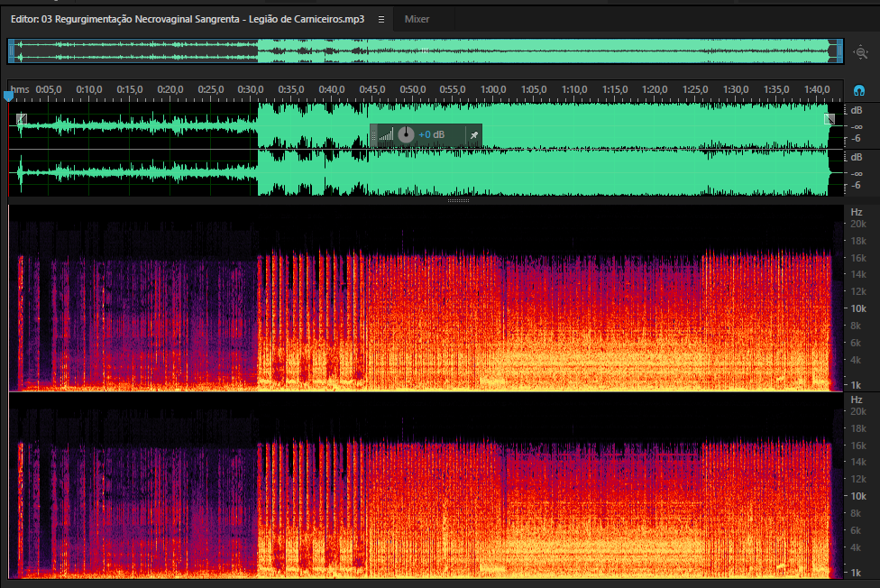Select the fade in handle on waveform
Screen dimensions: 880x588
22,118
